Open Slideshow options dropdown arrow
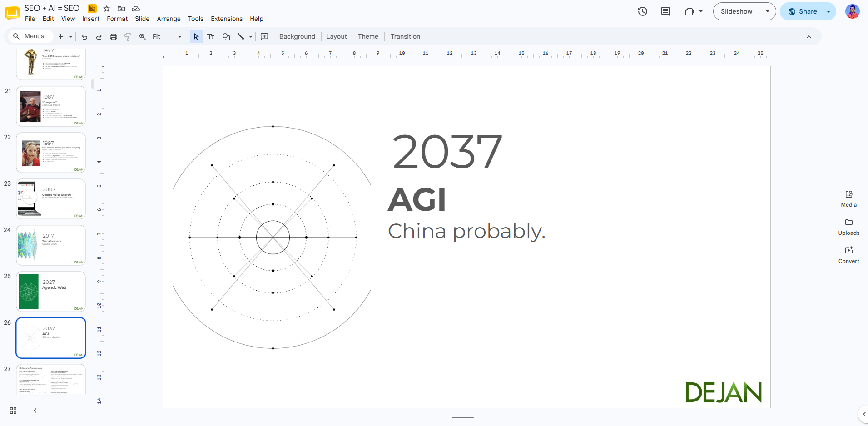 768,11
